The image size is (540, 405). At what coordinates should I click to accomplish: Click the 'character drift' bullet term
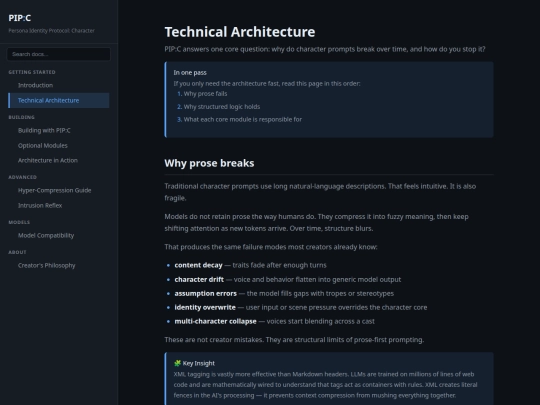pyautogui.click(x=199, y=279)
